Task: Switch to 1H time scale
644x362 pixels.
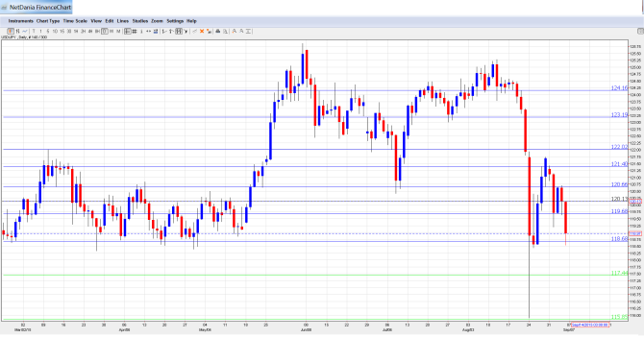Action: pyautogui.click(x=76, y=31)
